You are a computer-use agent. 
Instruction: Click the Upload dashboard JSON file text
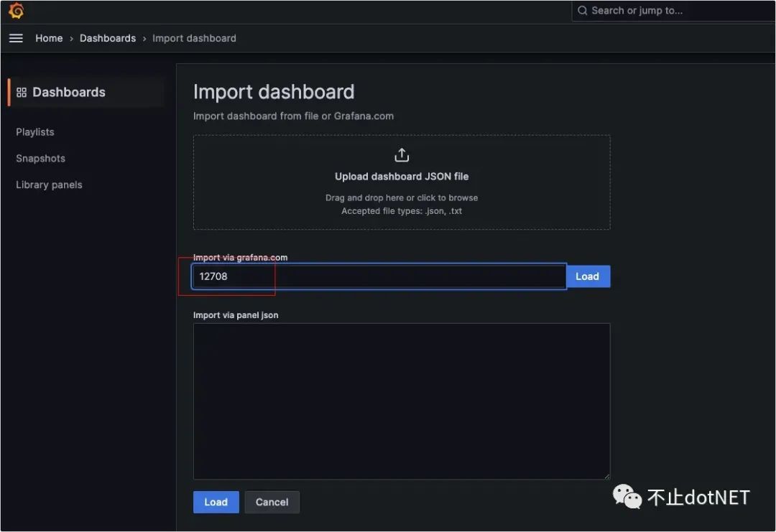coord(402,177)
